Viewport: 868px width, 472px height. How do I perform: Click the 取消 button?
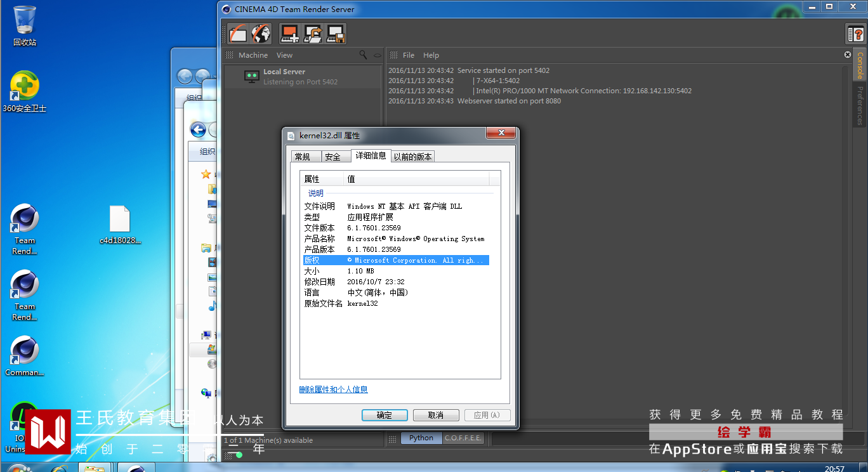436,415
